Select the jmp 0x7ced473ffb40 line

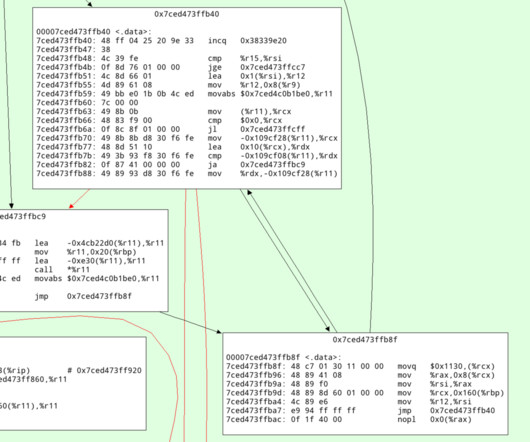click(361, 410)
